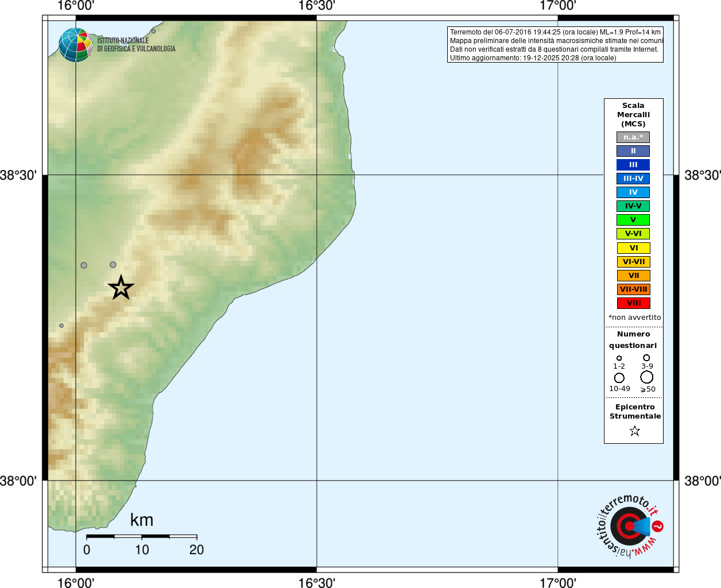Click the 'Numero questionari' legend heading
This screenshot has width=721, height=588.
tap(633, 339)
